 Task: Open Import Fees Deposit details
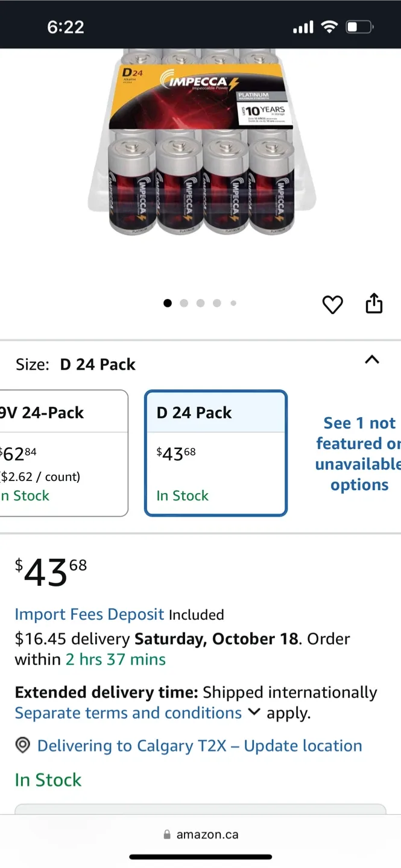point(89,614)
